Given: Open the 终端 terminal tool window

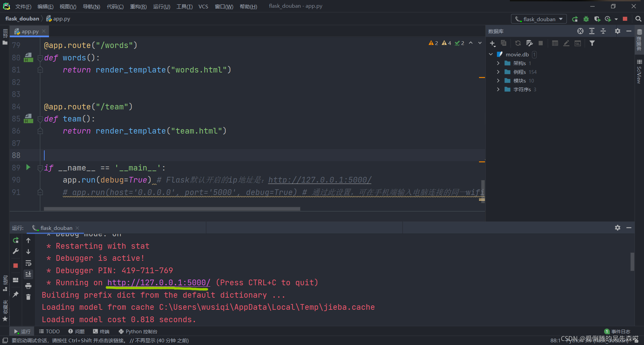Looking at the screenshot, I should click(x=101, y=331).
